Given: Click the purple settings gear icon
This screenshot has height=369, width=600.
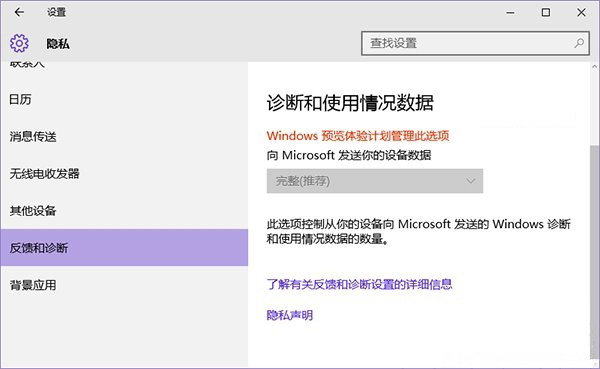Looking at the screenshot, I should (19, 43).
